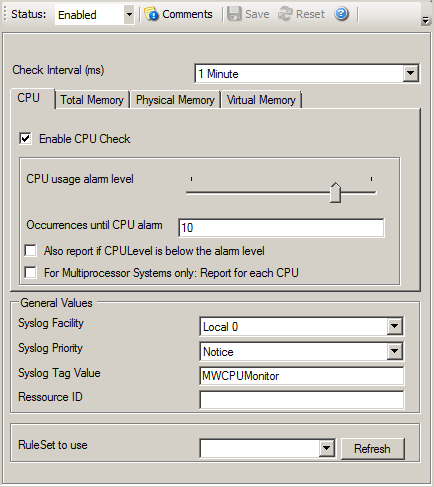The image size is (434, 487).
Task: Open the Comments notes icon
Action: point(151,14)
